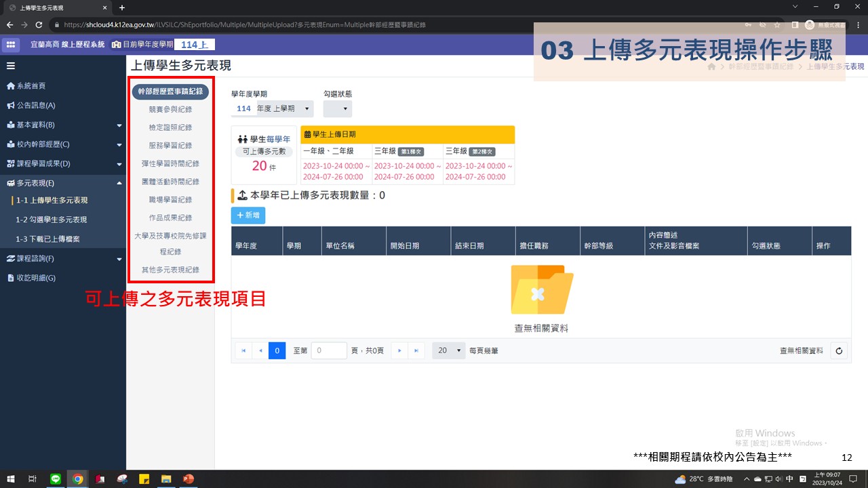Click the page number input field
Viewport: 868px width, 488px height.
coord(329,350)
